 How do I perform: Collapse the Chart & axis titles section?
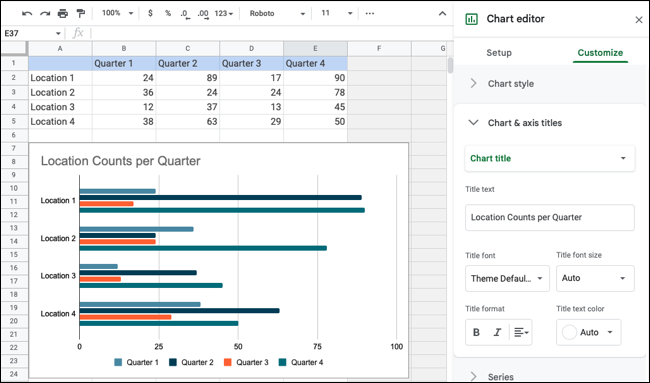(x=550, y=123)
